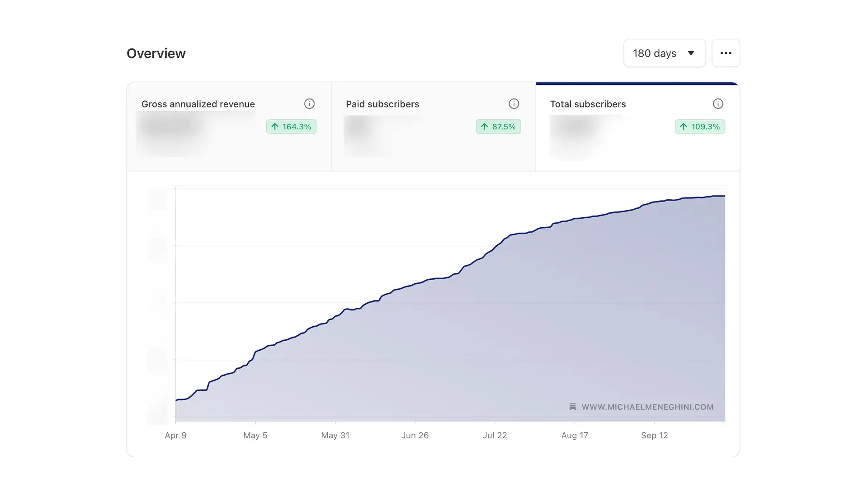Click the Jul 22 axis label

coord(495,436)
